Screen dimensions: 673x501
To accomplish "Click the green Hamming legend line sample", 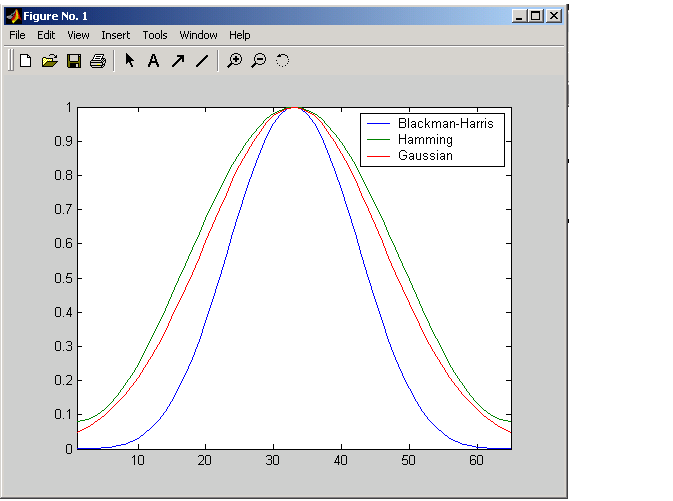I will pos(377,140).
